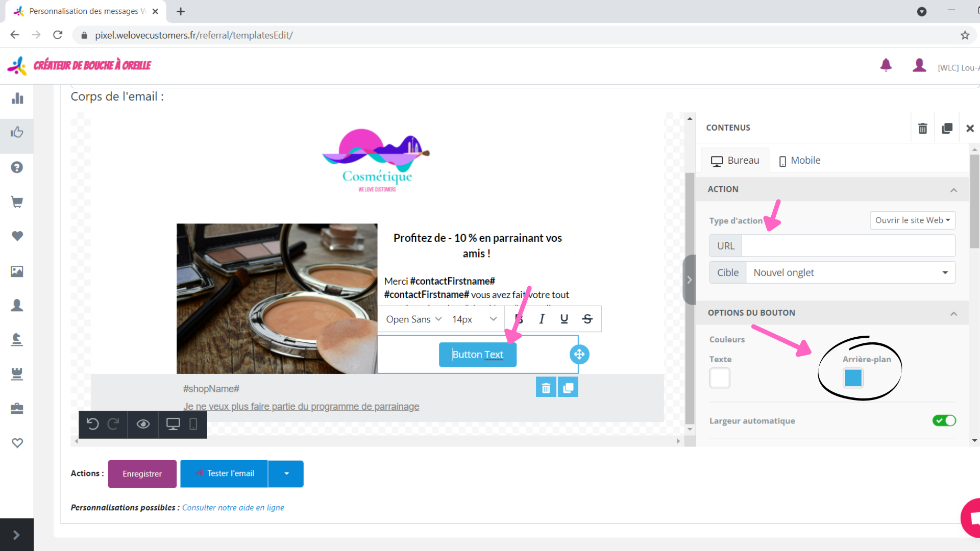This screenshot has width=980, height=551.
Task: Open the Cible Nouvel onglet dropdown
Action: [x=850, y=272]
